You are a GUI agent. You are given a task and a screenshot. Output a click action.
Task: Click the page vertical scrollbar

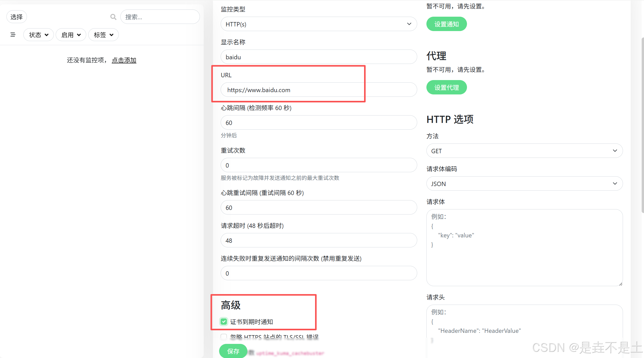point(642,125)
